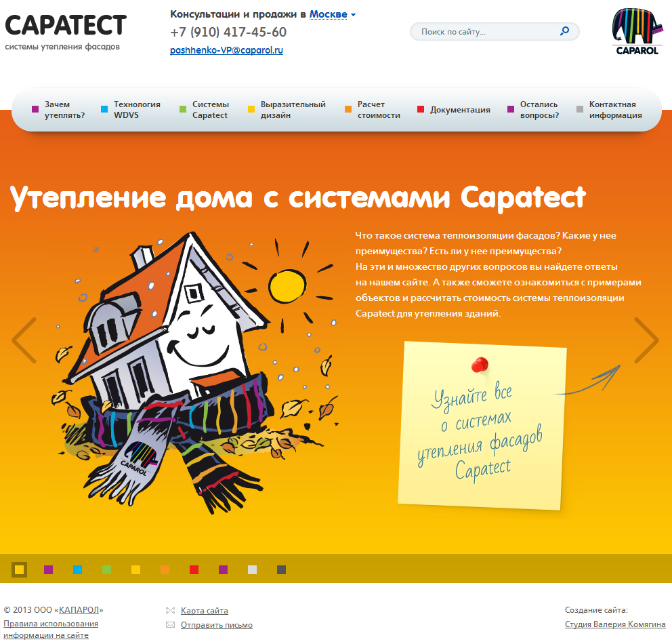Select the first outlined yellow slide indicator

tap(19, 569)
